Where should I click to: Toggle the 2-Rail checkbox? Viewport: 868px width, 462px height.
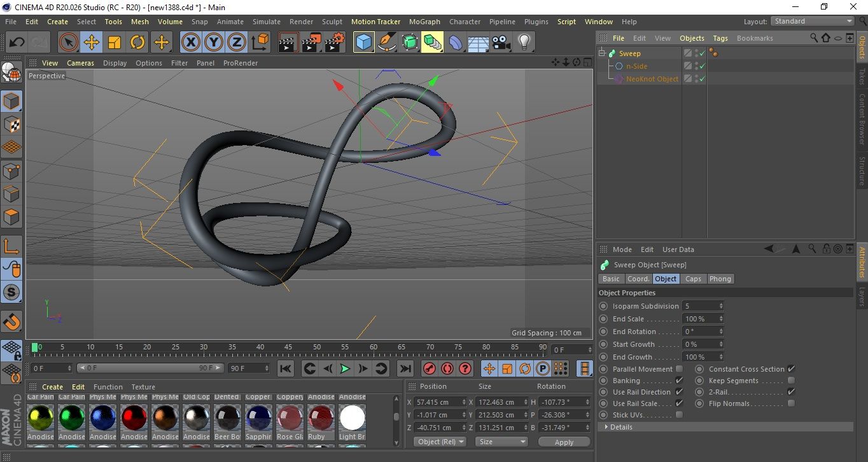(791, 392)
